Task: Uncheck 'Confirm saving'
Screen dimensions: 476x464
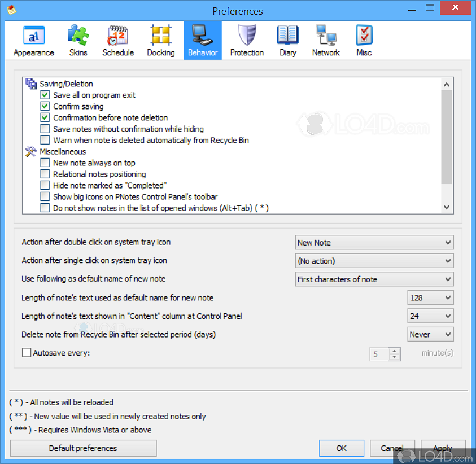Action: click(x=45, y=106)
